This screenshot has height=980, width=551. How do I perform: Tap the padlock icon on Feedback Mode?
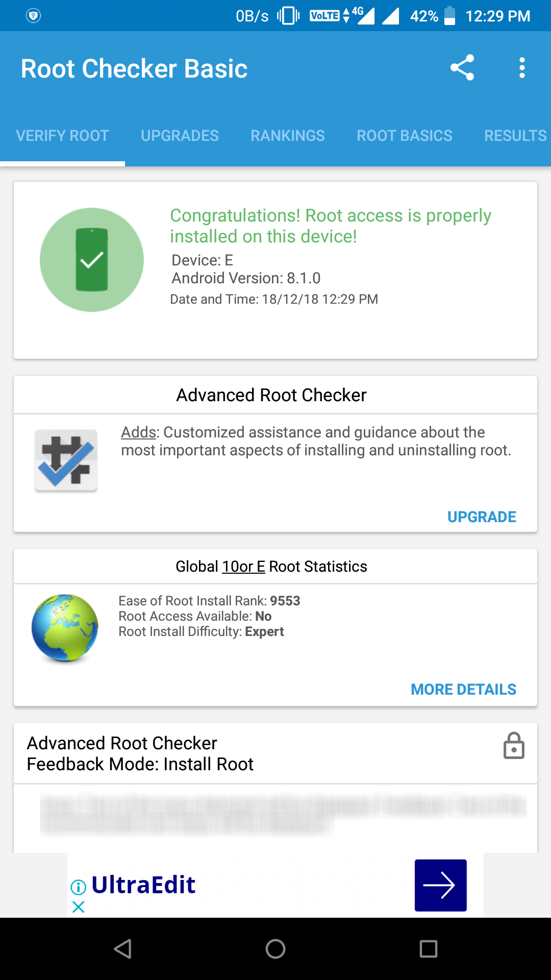click(514, 746)
